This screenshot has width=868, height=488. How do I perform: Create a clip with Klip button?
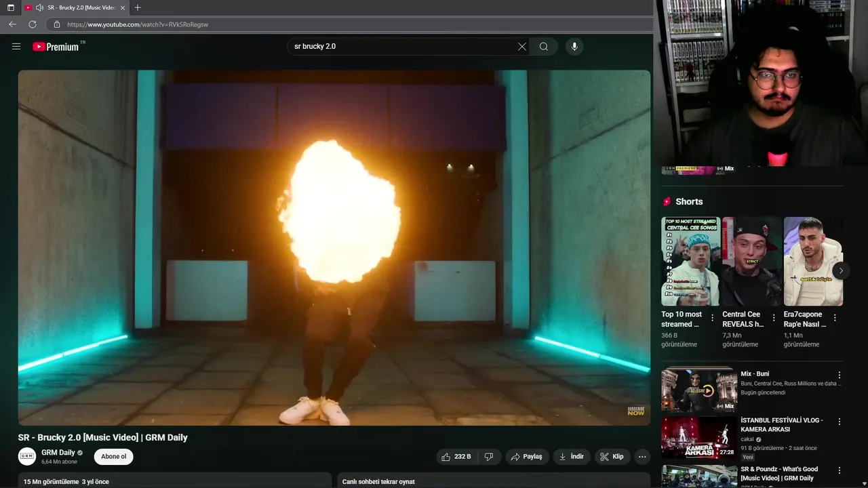click(x=612, y=457)
